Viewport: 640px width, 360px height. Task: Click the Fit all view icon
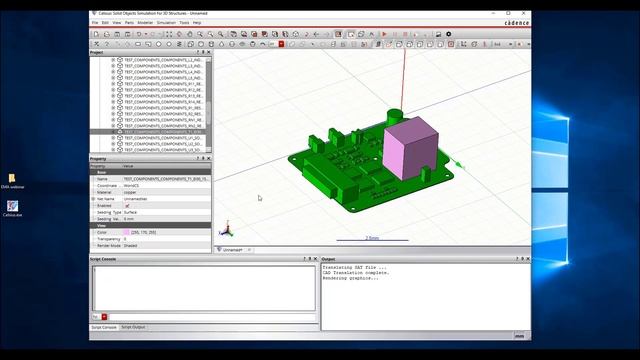(x=169, y=34)
